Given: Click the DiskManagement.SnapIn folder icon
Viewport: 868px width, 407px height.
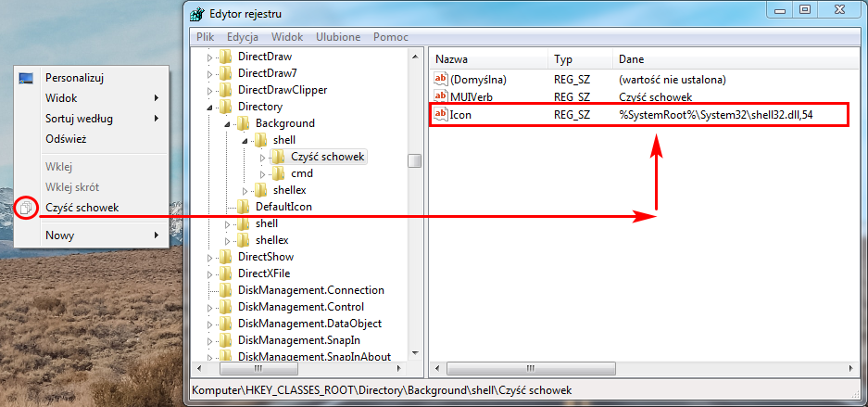Looking at the screenshot, I should click(225, 340).
